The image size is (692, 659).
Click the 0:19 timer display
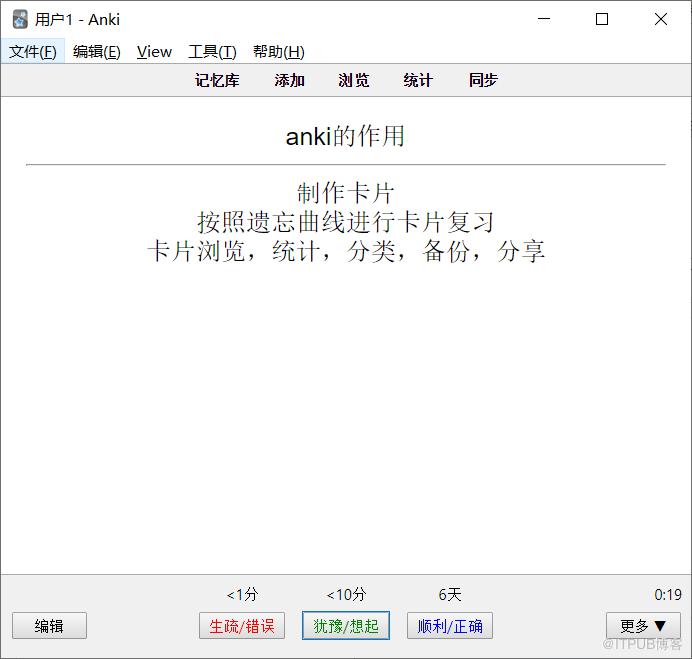(668, 595)
